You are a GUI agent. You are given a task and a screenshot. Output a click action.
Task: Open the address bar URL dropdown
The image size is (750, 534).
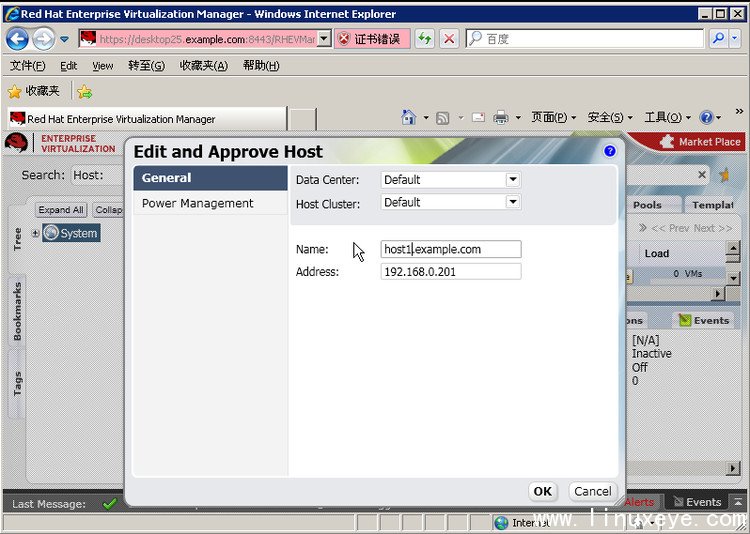324,39
